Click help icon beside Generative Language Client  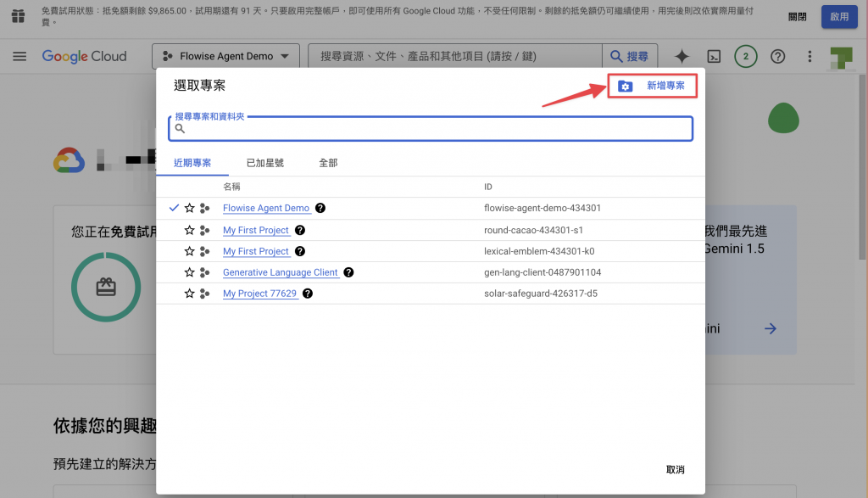coord(348,272)
